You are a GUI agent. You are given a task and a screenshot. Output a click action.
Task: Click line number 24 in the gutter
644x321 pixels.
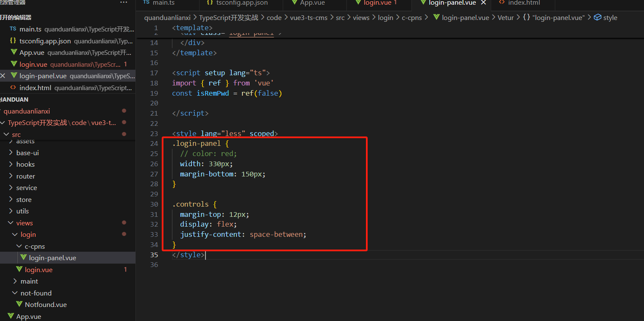coord(154,143)
